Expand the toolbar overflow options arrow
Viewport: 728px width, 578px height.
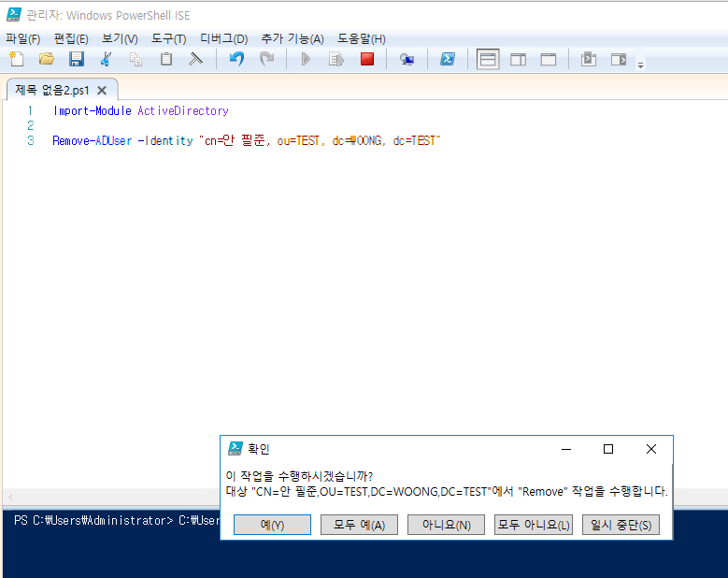click(641, 65)
